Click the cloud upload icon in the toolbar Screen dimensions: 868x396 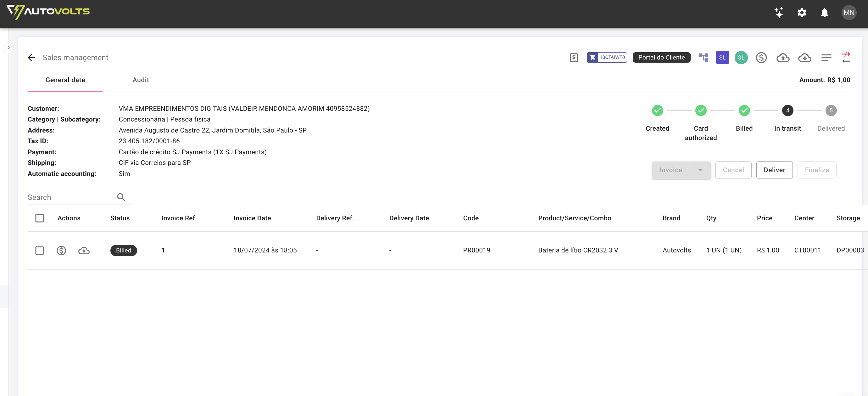click(783, 58)
